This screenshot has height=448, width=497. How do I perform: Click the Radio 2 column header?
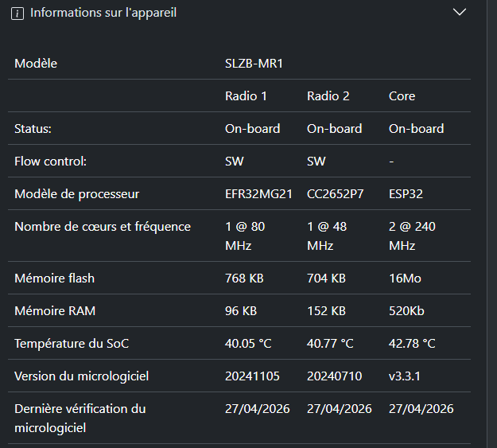[328, 95]
